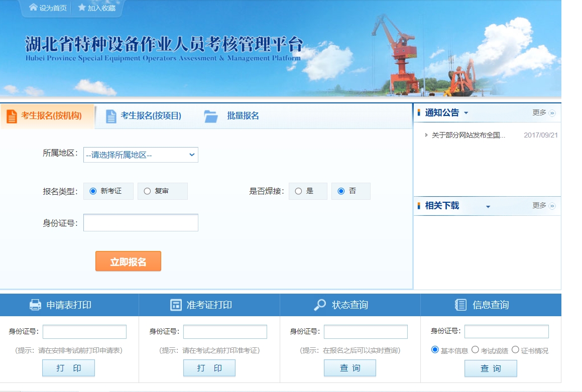
Task: Click 查询 under 状态查询
Action: click(x=350, y=368)
